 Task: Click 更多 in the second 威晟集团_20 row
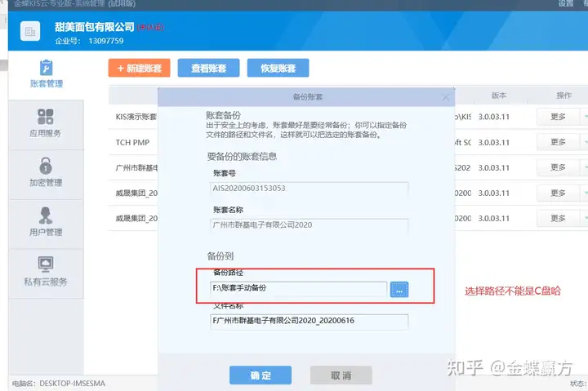558,218
